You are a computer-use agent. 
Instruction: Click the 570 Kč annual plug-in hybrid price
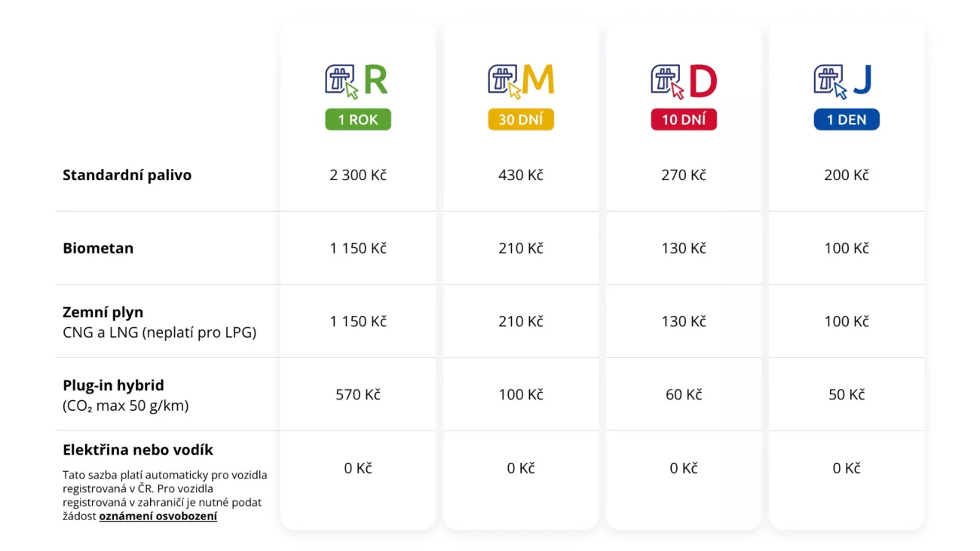[x=358, y=394]
